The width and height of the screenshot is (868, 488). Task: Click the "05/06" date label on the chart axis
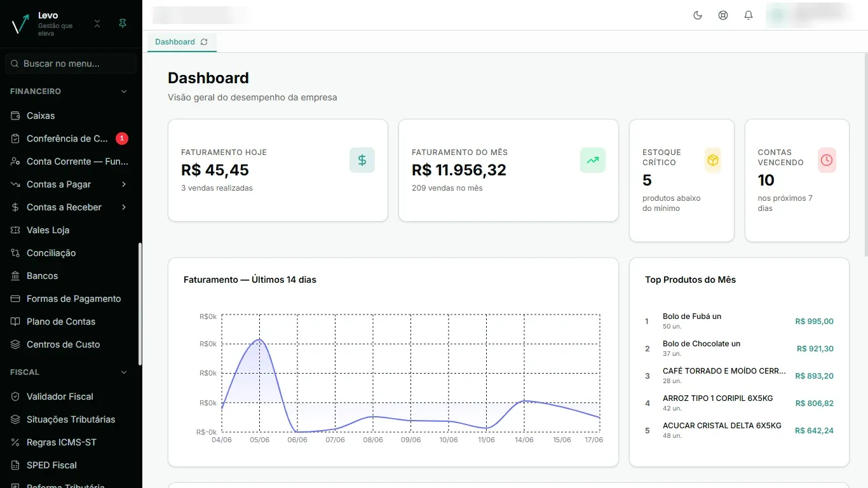coord(259,440)
